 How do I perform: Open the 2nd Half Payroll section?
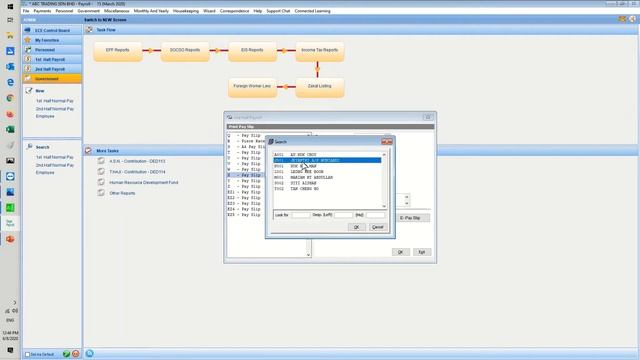click(52, 69)
